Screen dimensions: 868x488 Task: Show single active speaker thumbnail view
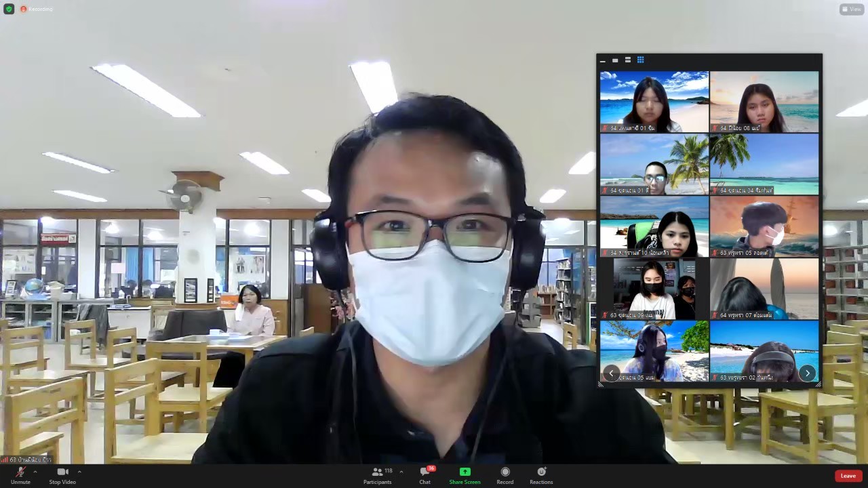[x=615, y=60]
